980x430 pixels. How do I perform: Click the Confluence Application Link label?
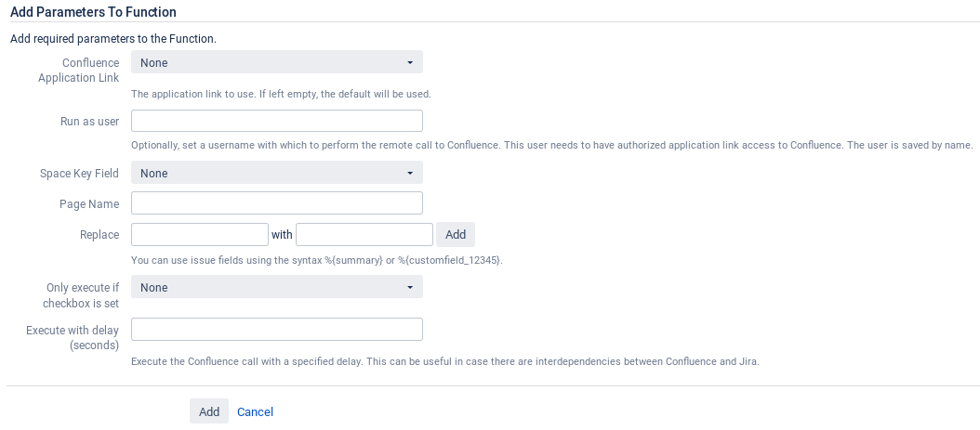(79, 71)
